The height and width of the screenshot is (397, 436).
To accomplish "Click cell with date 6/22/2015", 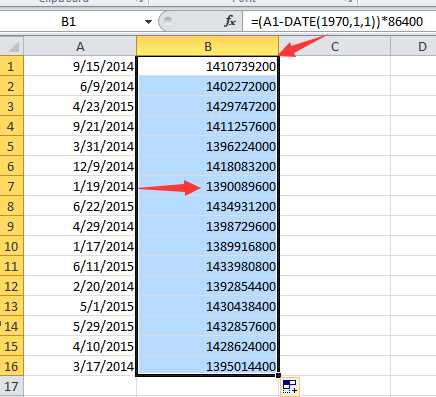I will pos(80,206).
